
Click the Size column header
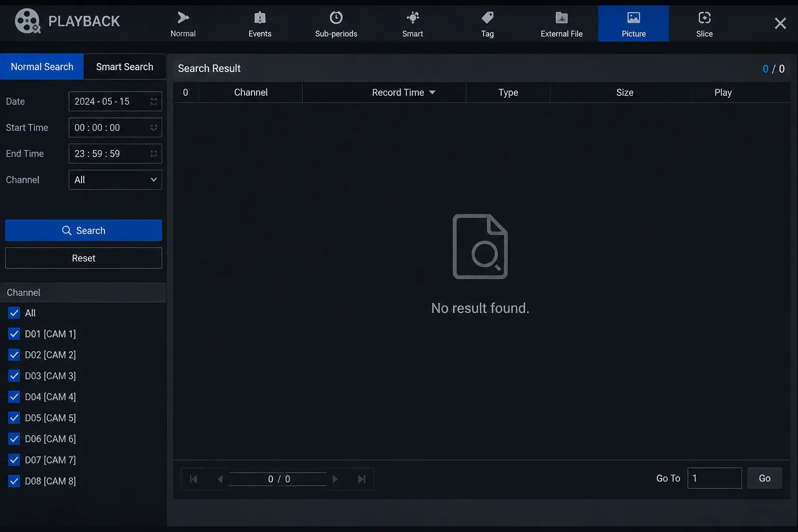pos(624,92)
